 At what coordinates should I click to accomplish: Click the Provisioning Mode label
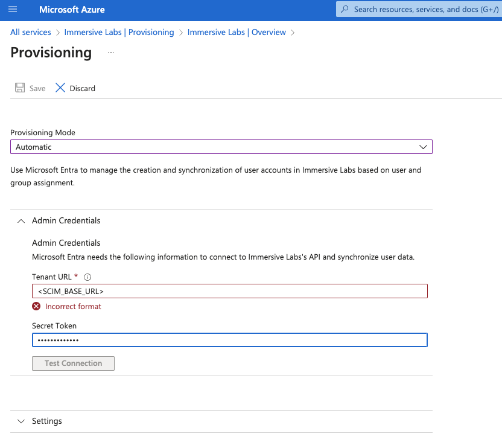43,133
